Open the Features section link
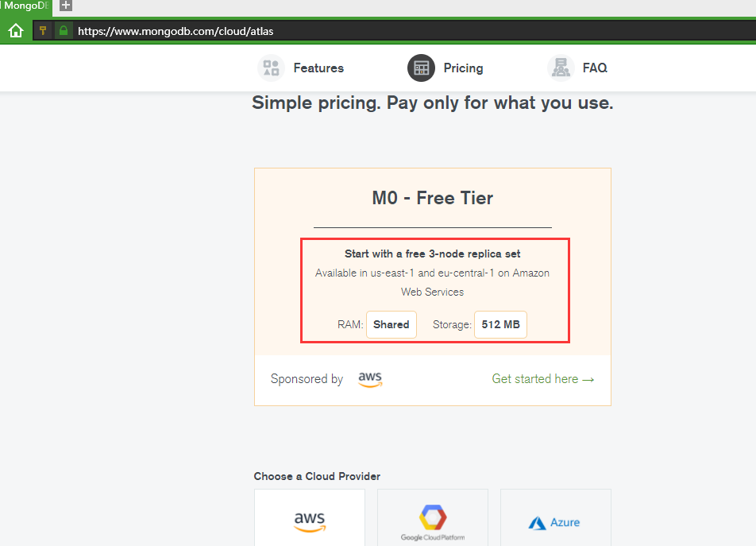Screen dimensions: 756x546 click(x=318, y=68)
